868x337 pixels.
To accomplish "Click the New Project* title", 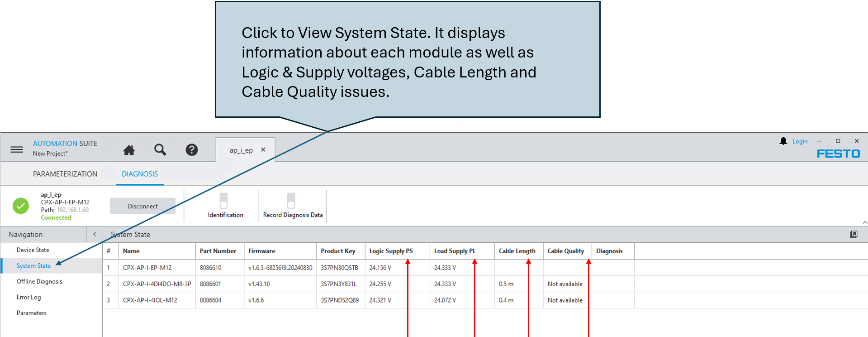I will coord(50,154).
